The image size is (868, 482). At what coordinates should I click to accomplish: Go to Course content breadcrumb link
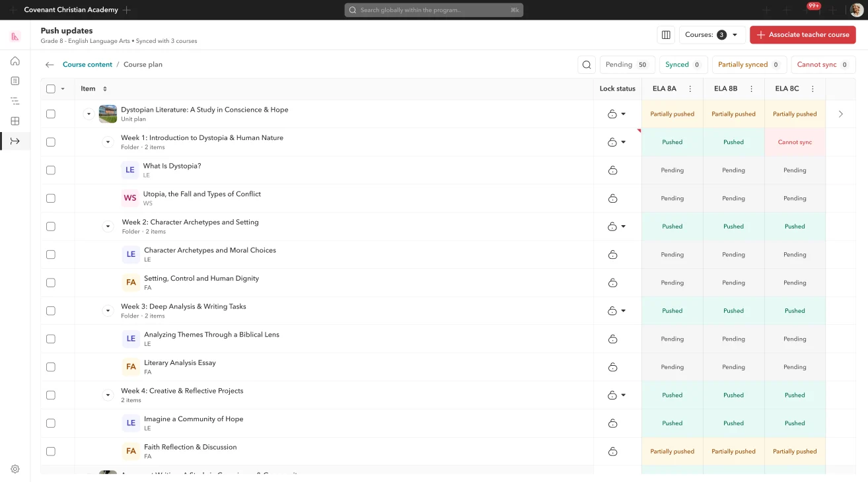[x=87, y=65]
